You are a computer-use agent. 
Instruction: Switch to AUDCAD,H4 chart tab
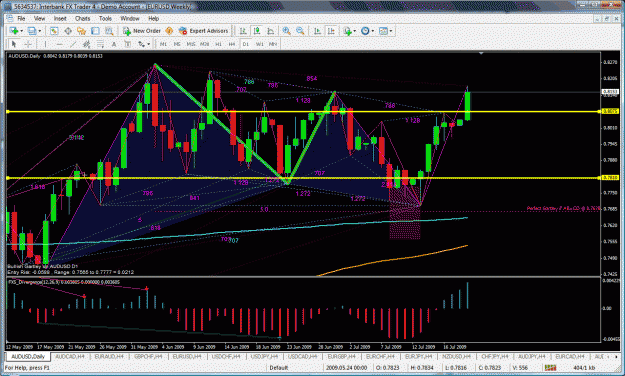click(70, 356)
